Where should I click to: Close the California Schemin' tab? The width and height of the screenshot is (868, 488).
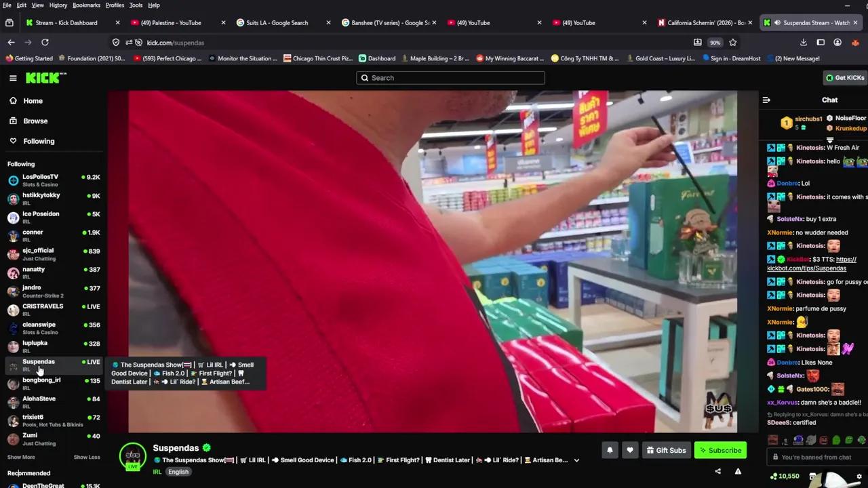pyautogui.click(x=750, y=22)
